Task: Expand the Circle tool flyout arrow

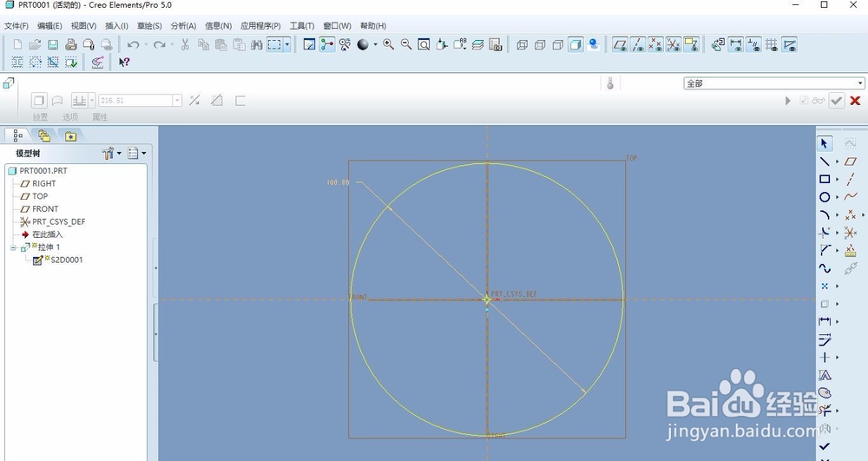Action: 837,197
